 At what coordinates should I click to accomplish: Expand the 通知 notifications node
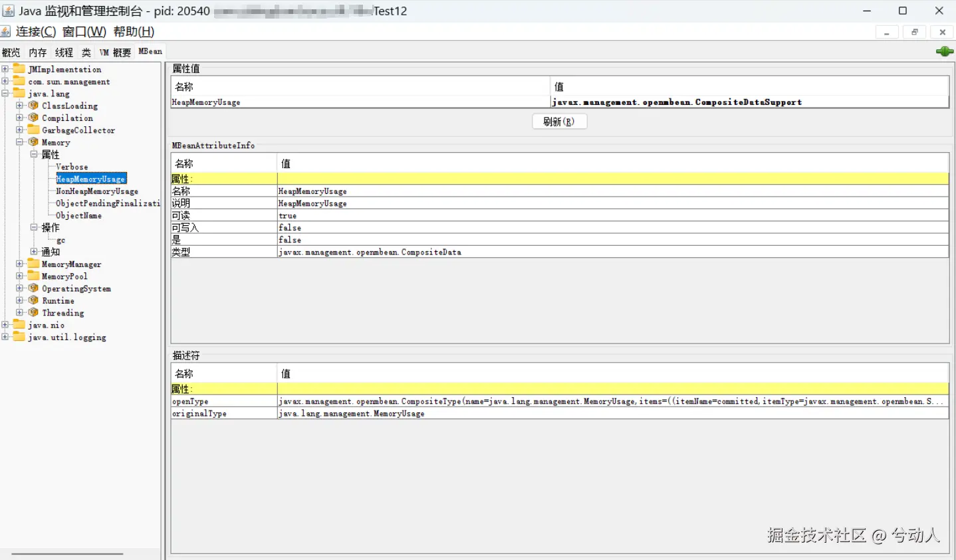(34, 252)
